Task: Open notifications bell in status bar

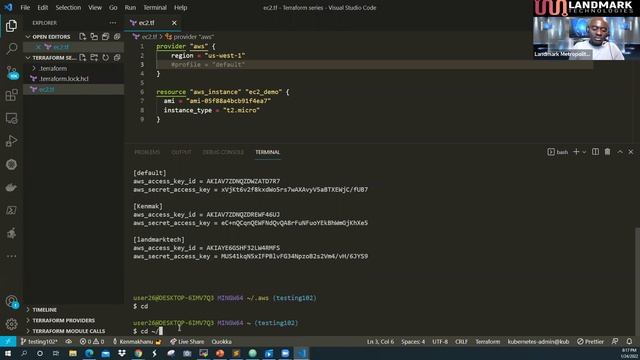Action: [629, 342]
